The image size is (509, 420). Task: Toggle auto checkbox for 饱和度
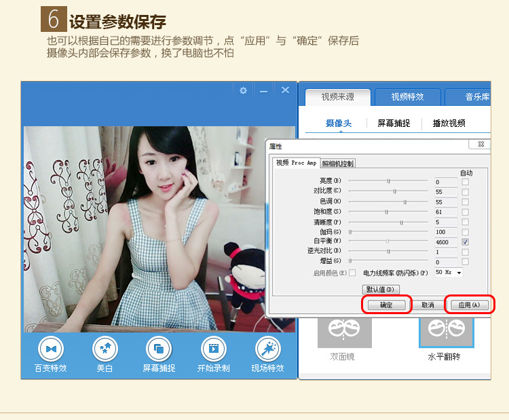click(465, 212)
